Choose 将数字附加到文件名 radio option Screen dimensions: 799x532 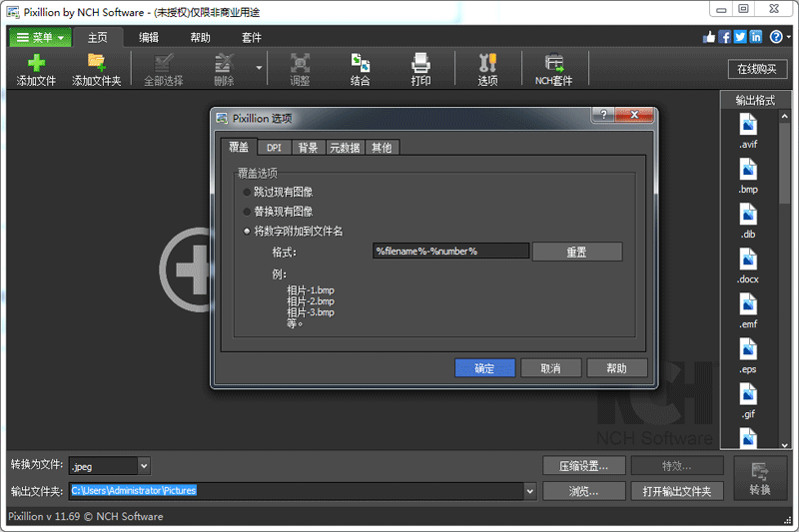tap(248, 232)
